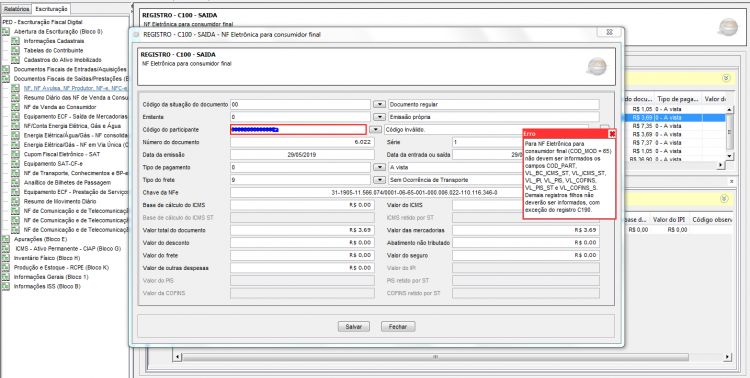Click the Código do participante input field
750x378 pixels.
(x=298, y=130)
